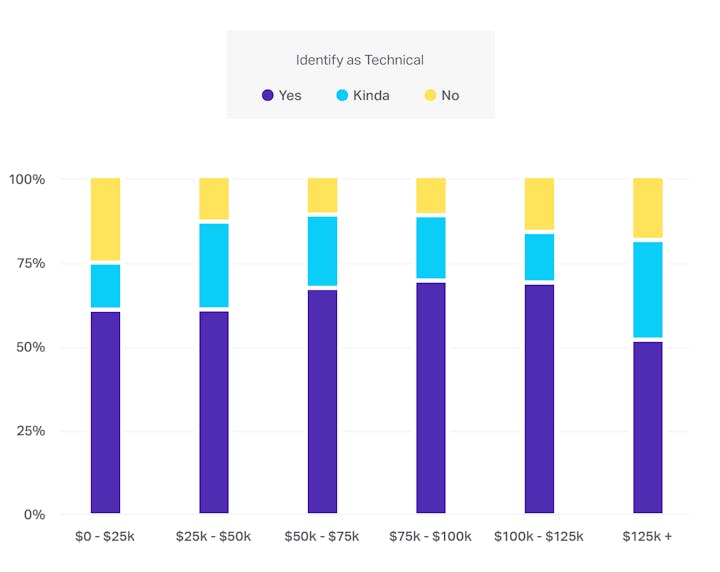Click the purple Yes legend dot

(267, 95)
